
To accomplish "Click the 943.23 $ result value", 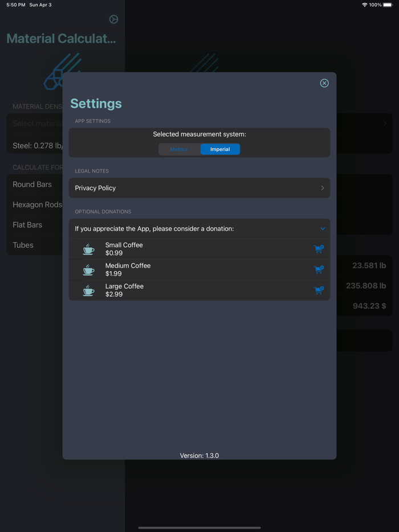I will pos(369,306).
